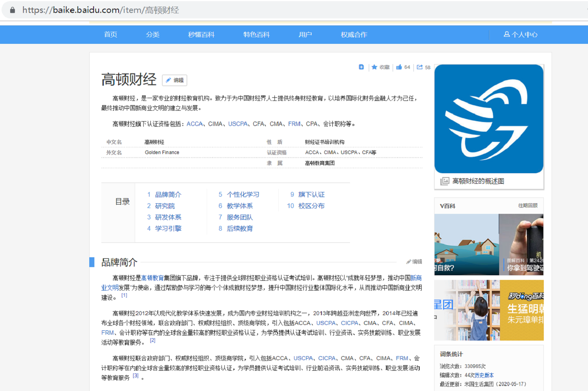Open the 特色百科 navigation tab

coord(256,34)
